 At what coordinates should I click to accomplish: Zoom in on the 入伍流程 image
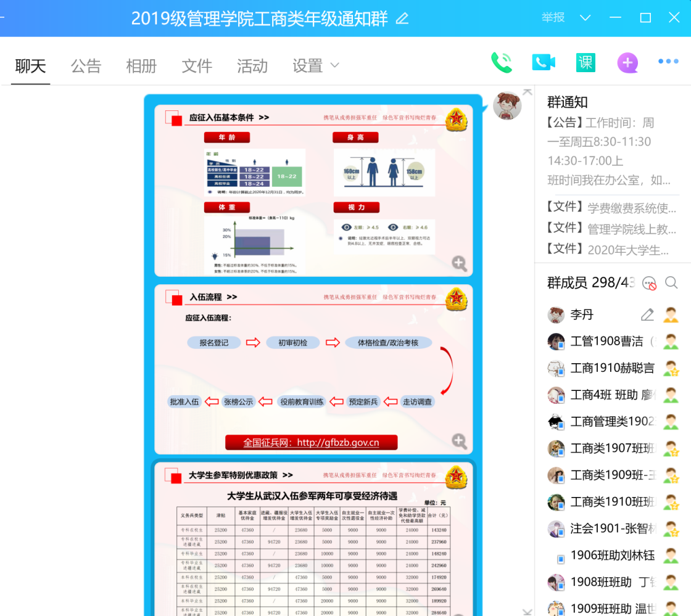[459, 440]
